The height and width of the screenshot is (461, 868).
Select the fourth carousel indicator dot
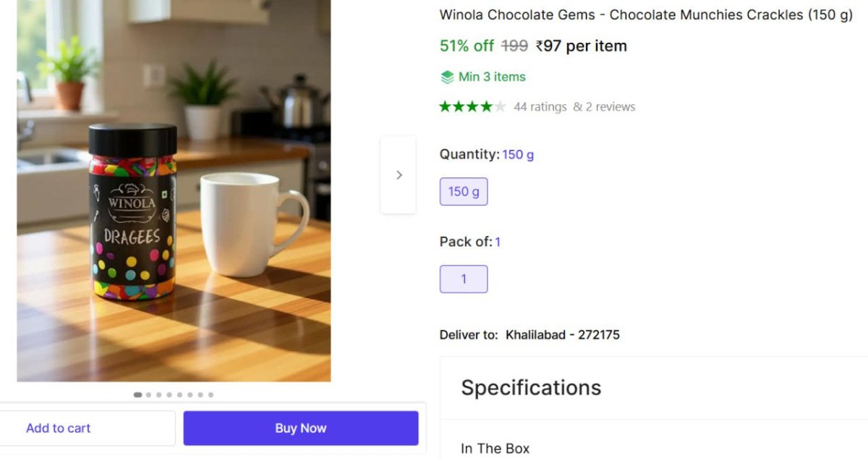(x=169, y=394)
